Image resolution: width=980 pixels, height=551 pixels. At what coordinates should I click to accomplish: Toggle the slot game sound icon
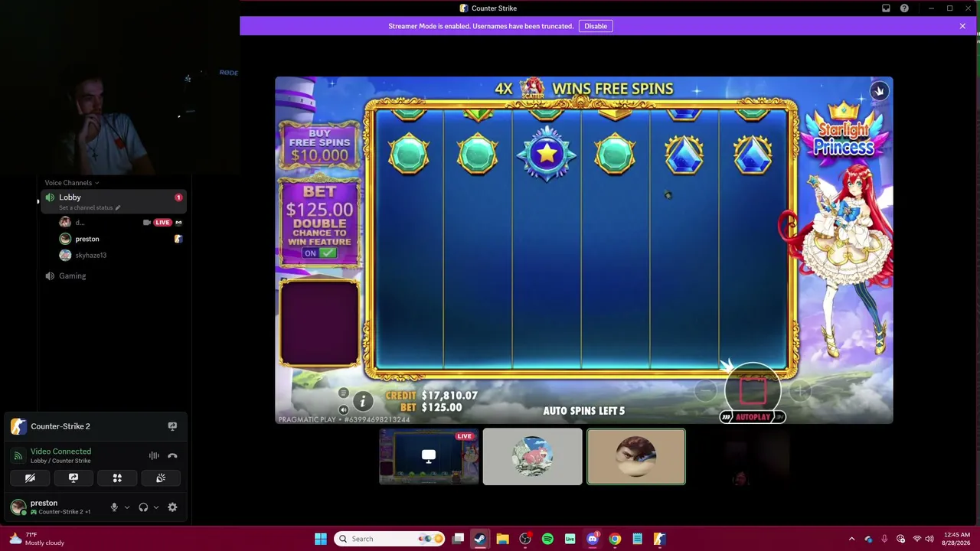point(343,409)
